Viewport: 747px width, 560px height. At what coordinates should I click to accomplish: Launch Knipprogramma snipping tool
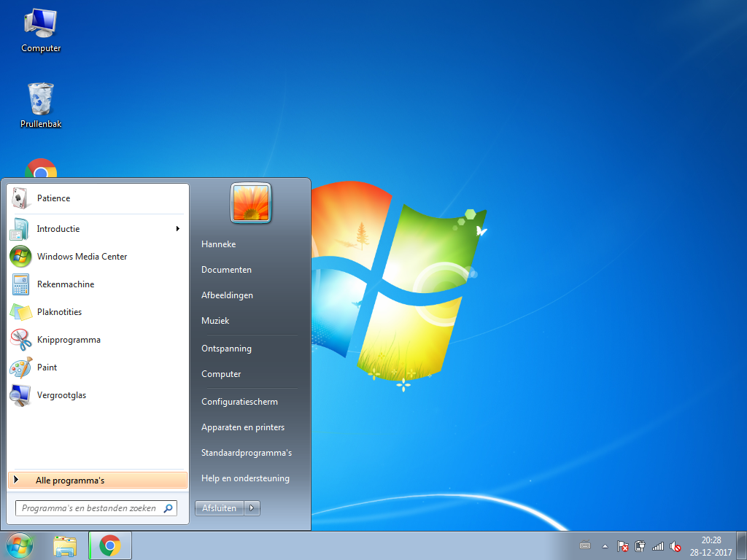[98, 340]
